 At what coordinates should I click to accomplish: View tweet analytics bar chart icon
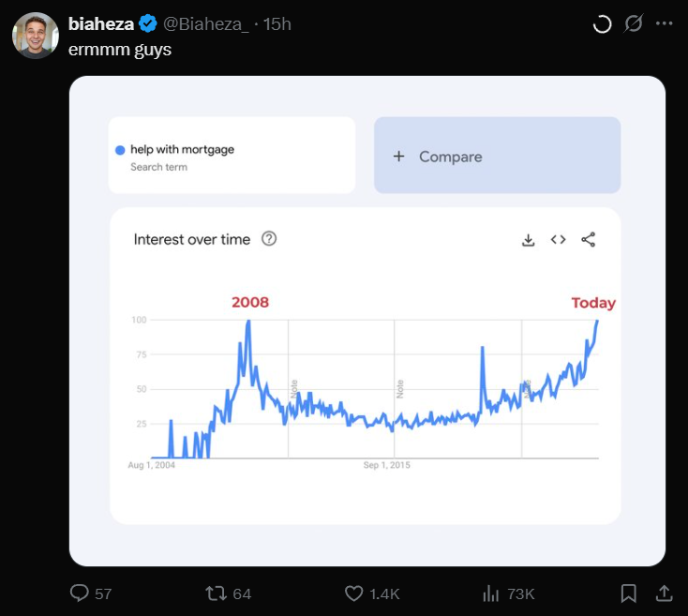click(491, 593)
